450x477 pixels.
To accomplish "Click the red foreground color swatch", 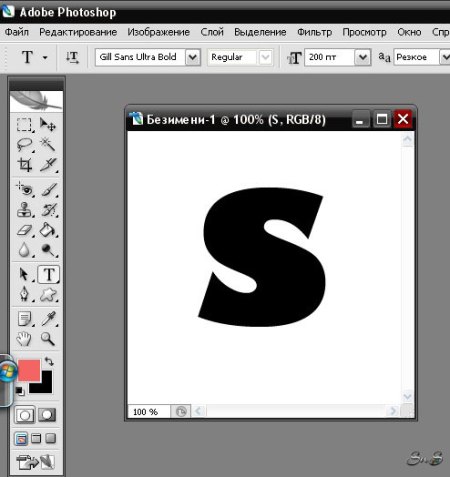I will click(29, 370).
